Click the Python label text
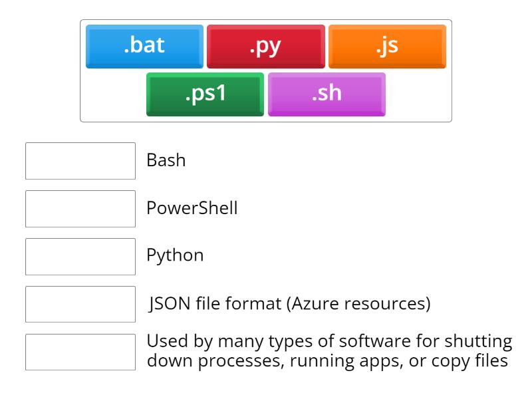Image resolution: width=532 pixels, height=399 pixels. pos(175,256)
